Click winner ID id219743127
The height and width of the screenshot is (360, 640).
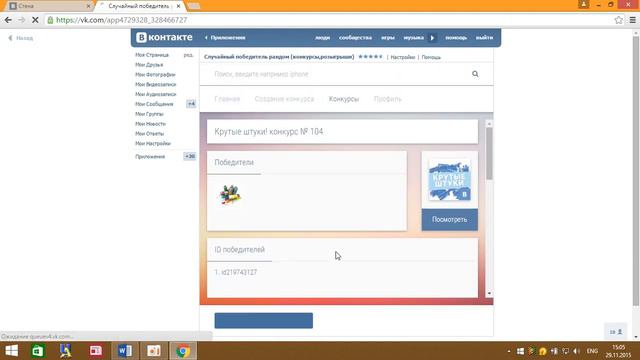[239, 272]
